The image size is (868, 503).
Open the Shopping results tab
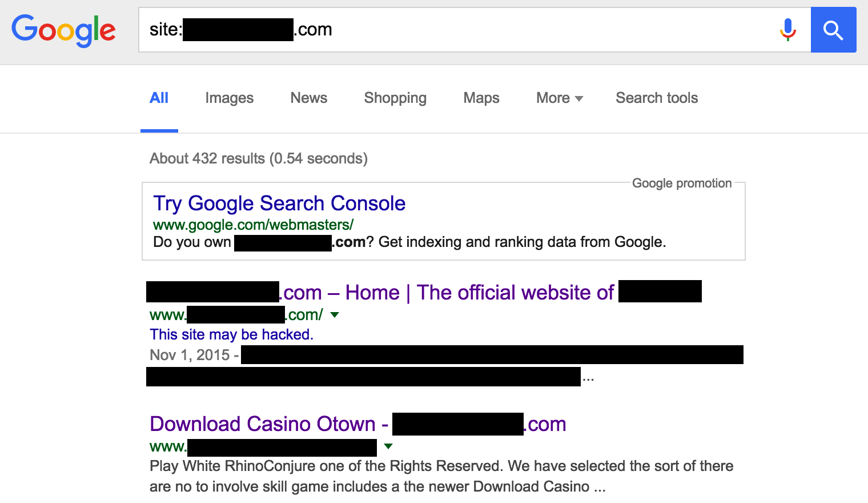coord(395,98)
